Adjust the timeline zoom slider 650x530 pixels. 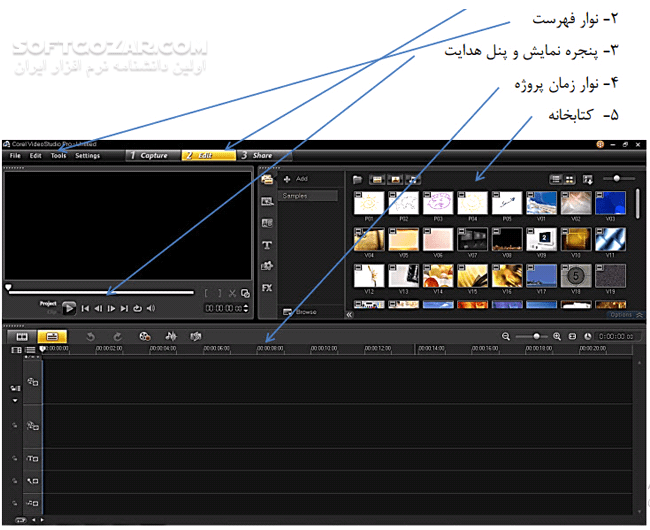(531, 336)
